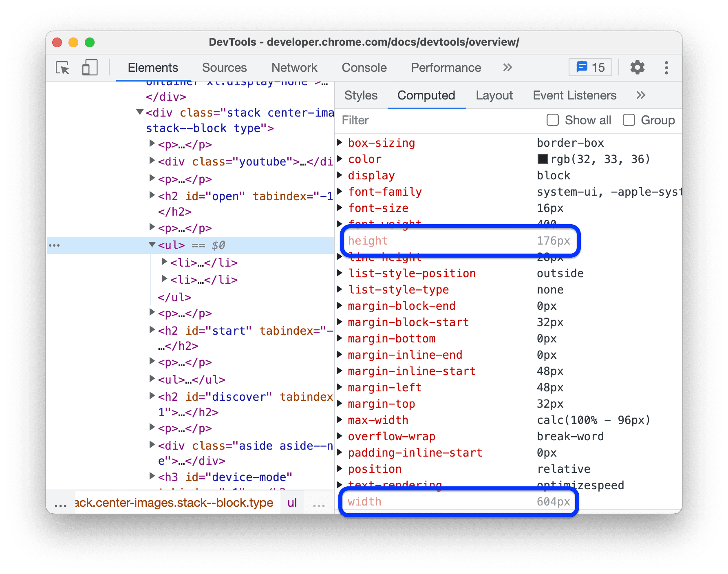
Task: Open the Network panel
Action: (294, 67)
